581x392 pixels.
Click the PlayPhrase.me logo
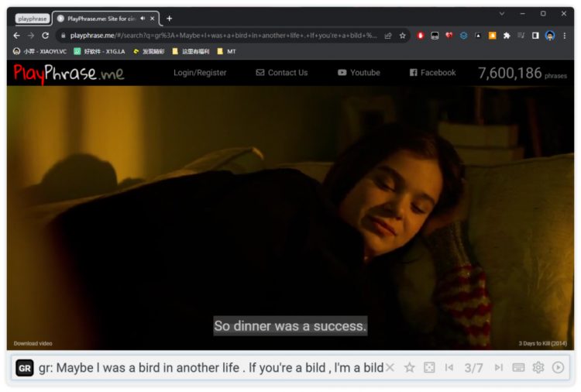tap(68, 73)
